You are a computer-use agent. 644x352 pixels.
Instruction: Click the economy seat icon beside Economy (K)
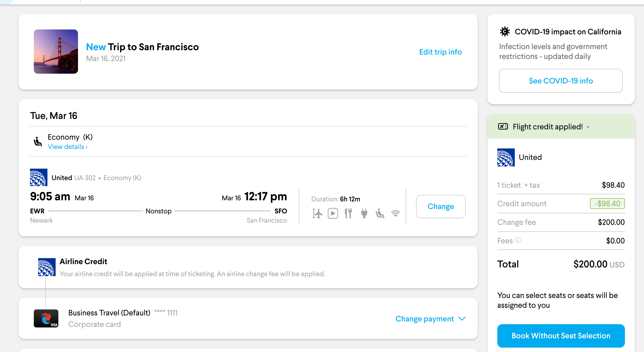(x=38, y=142)
